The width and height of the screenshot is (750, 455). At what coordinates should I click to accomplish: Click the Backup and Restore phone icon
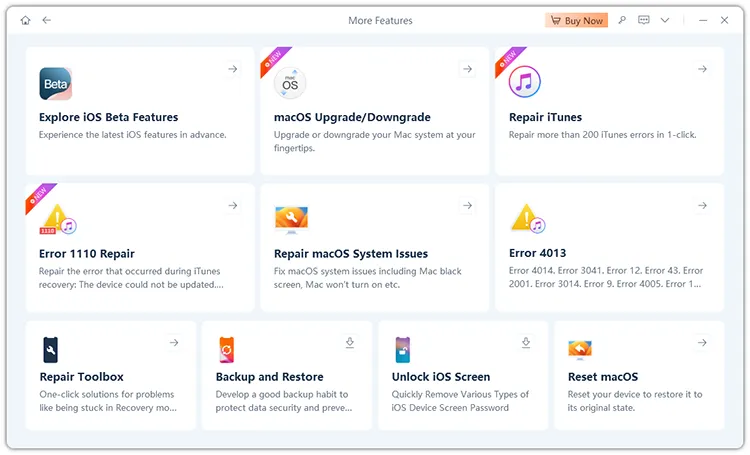[226, 350]
